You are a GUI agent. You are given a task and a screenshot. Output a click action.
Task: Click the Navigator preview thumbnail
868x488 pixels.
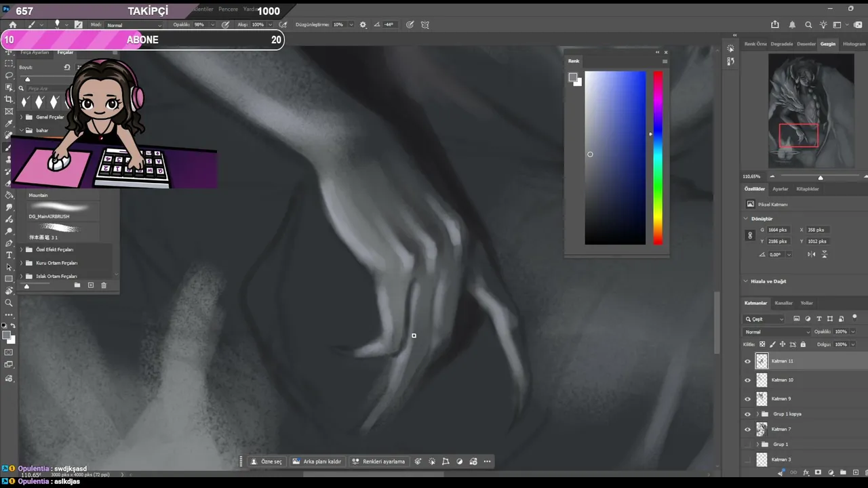[811, 110]
